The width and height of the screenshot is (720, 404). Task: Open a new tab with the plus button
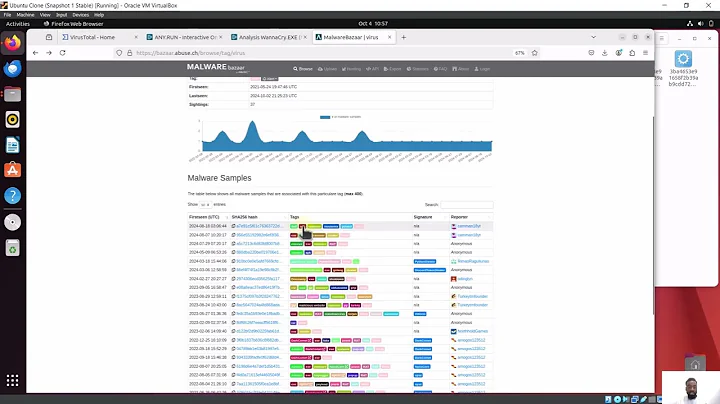[404, 37]
